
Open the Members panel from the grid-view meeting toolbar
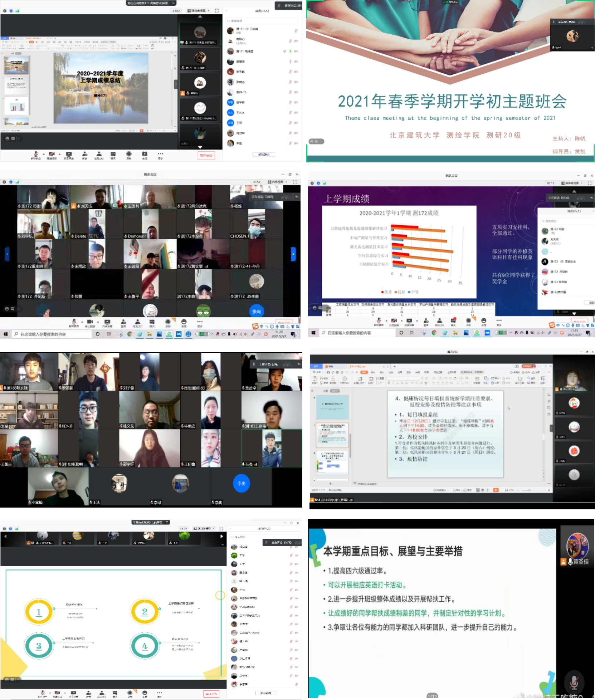pyautogui.click(x=137, y=323)
